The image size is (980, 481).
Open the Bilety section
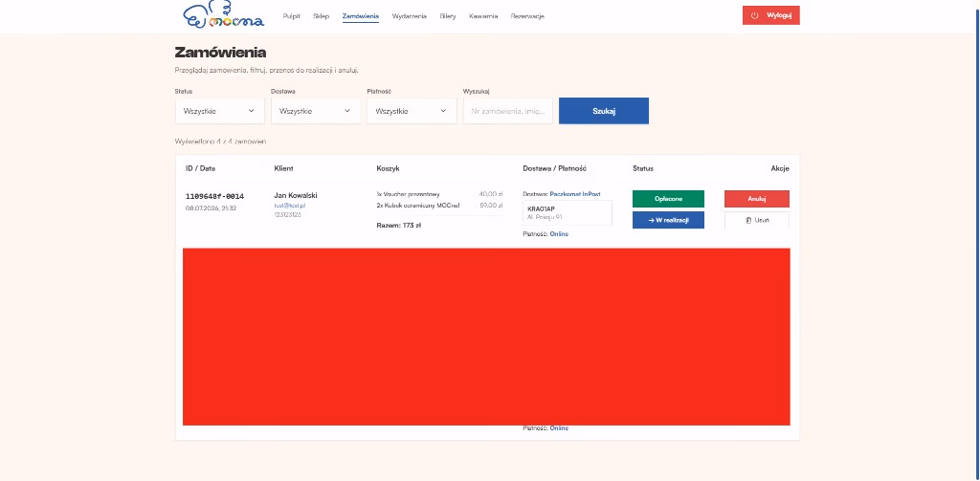coord(448,16)
